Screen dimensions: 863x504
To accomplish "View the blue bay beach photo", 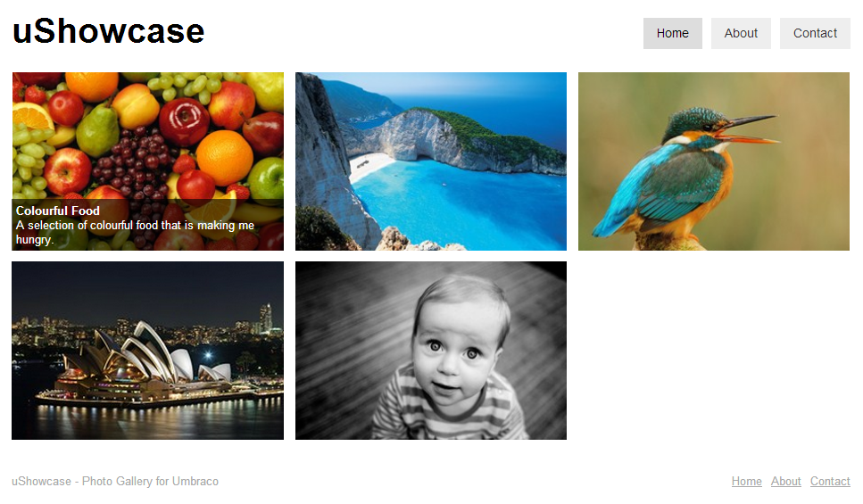I will click(431, 161).
